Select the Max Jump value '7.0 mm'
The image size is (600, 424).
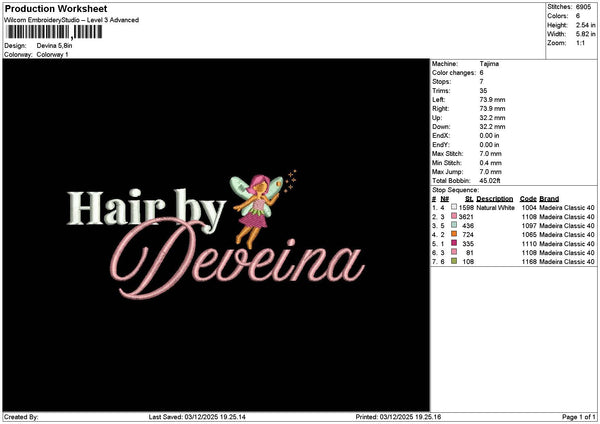490,172
